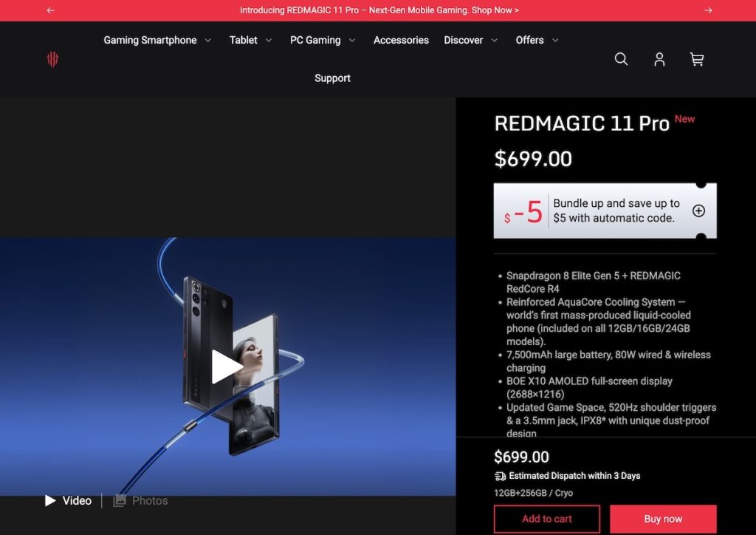
Task: Click the Buy now button
Action: 663,519
